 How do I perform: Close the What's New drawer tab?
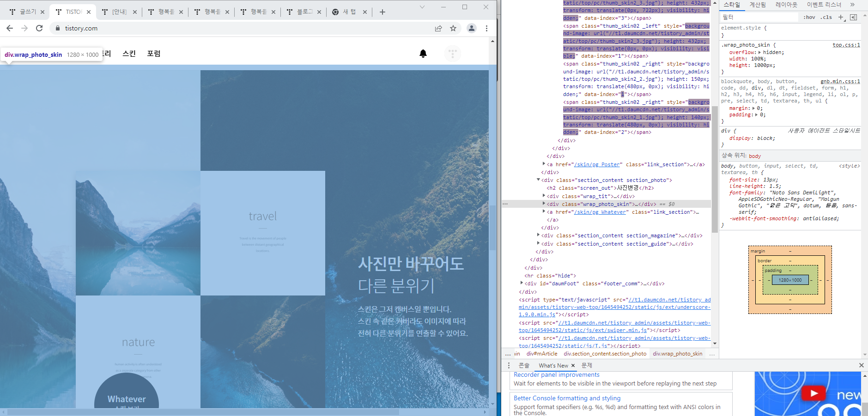[x=573, y=365]
